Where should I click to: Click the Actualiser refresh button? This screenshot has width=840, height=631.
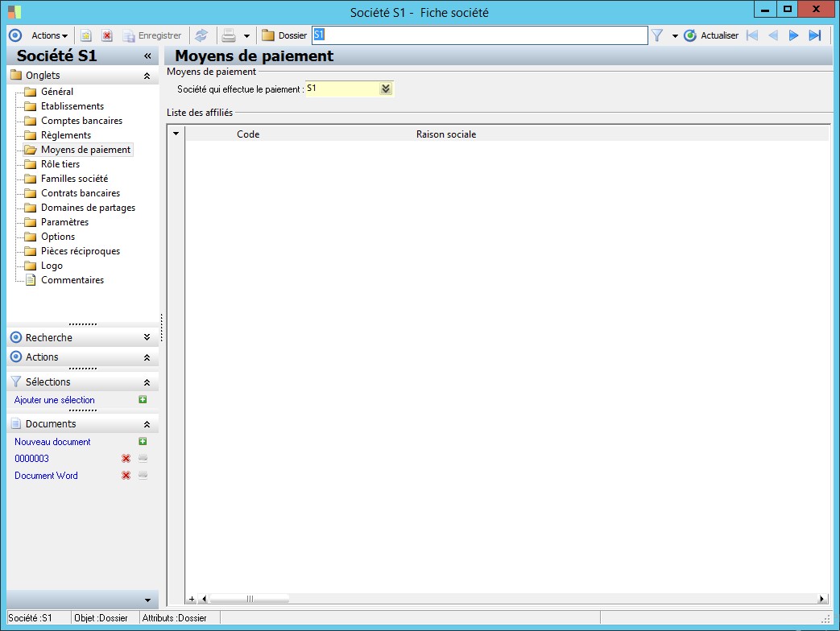point(711,35)
